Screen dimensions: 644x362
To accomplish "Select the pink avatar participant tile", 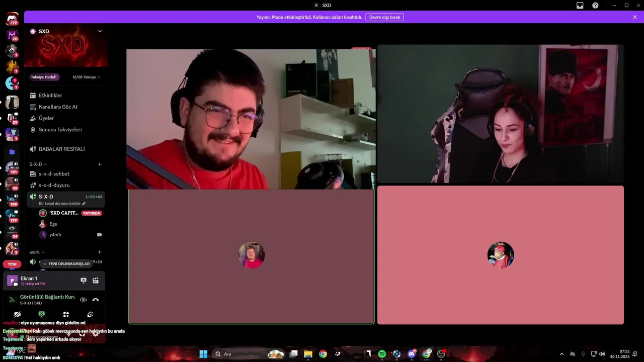I will coord(501,255).
